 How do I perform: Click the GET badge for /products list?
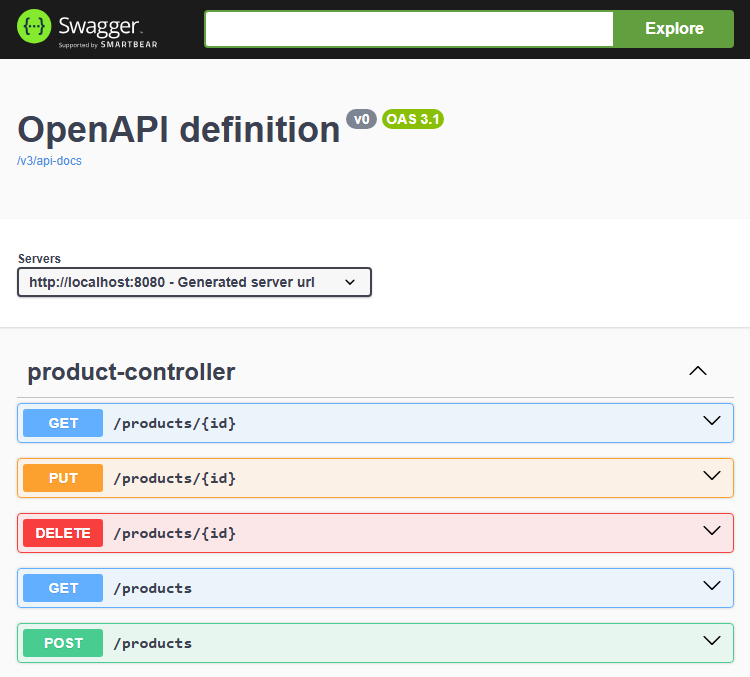63,588
